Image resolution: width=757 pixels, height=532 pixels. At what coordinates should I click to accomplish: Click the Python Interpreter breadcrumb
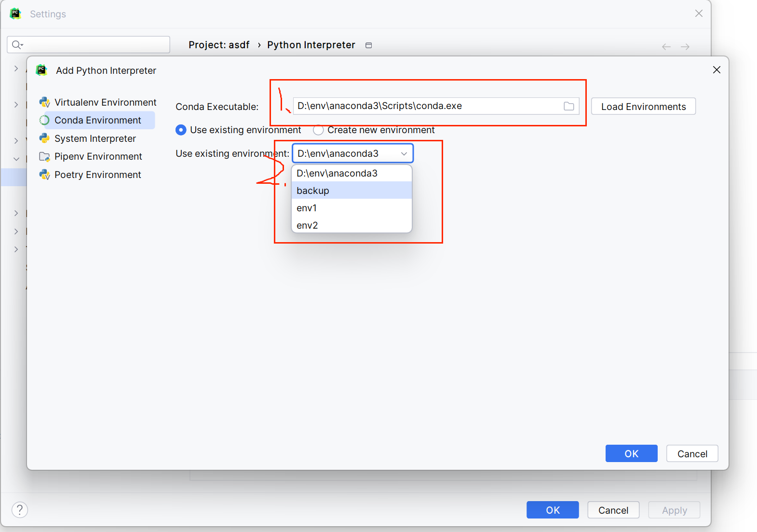tap(311, 45)
